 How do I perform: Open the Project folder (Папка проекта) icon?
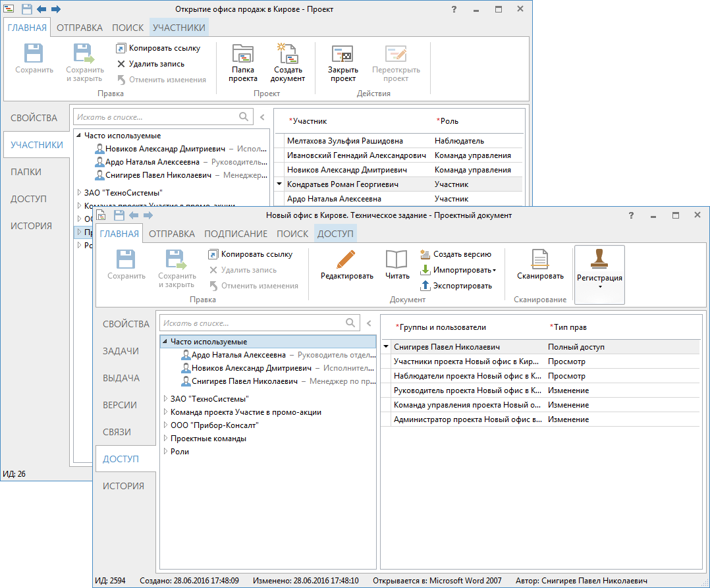tap(243, 54)
